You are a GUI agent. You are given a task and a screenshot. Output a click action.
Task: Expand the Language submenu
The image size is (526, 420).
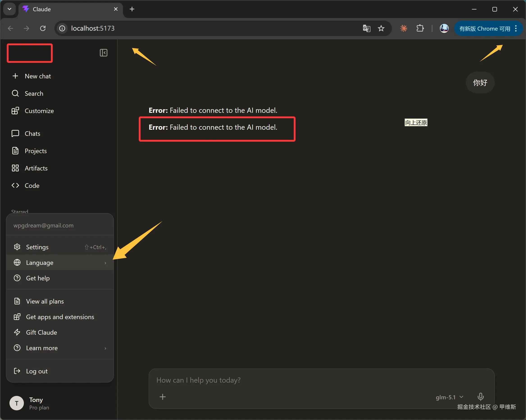coord(60,263)
